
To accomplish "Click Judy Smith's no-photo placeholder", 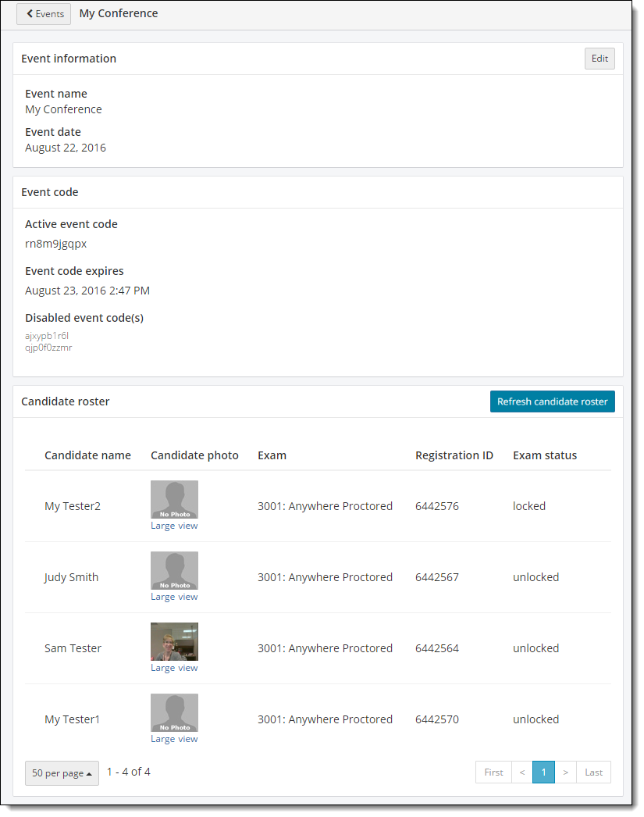I will point(174,570).
